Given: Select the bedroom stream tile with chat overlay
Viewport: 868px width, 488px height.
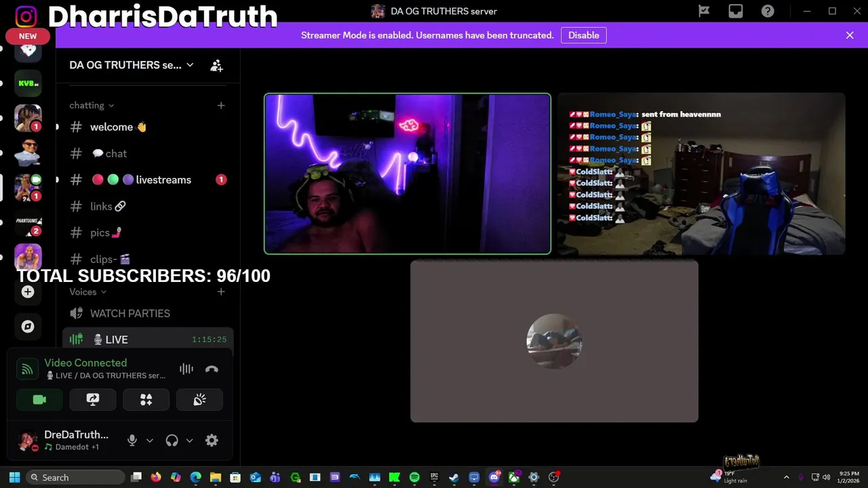Looking at the screenshot, I should pos(701,174).
